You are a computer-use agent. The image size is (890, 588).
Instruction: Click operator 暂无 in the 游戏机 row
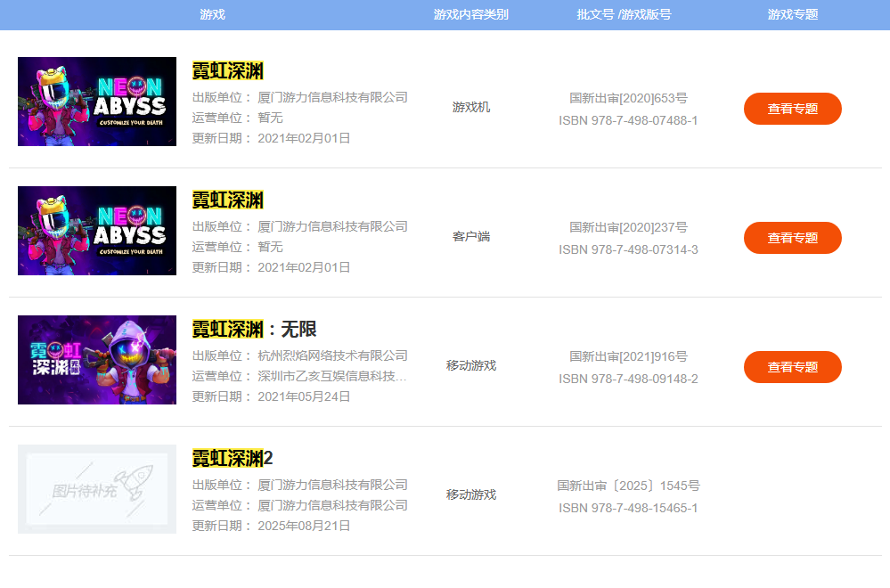(270, 118)
